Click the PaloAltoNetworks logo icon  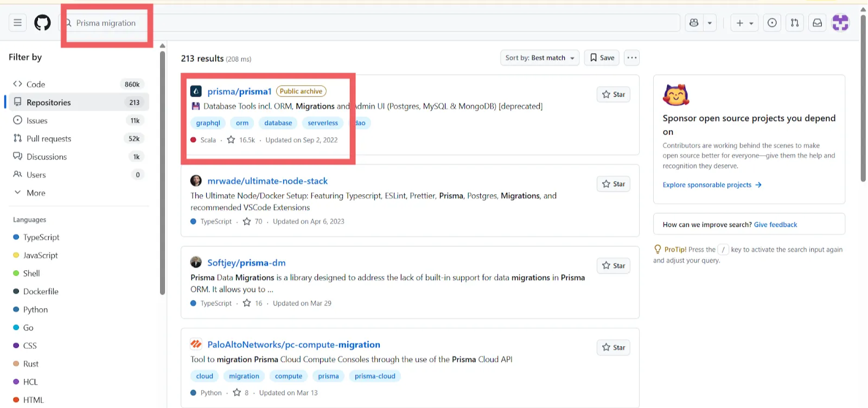pos(196,344)
